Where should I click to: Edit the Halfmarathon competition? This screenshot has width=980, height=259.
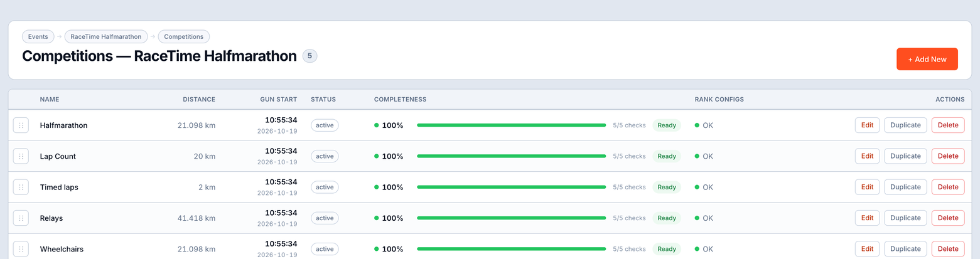pyautogui.click(x=867, y=125)
